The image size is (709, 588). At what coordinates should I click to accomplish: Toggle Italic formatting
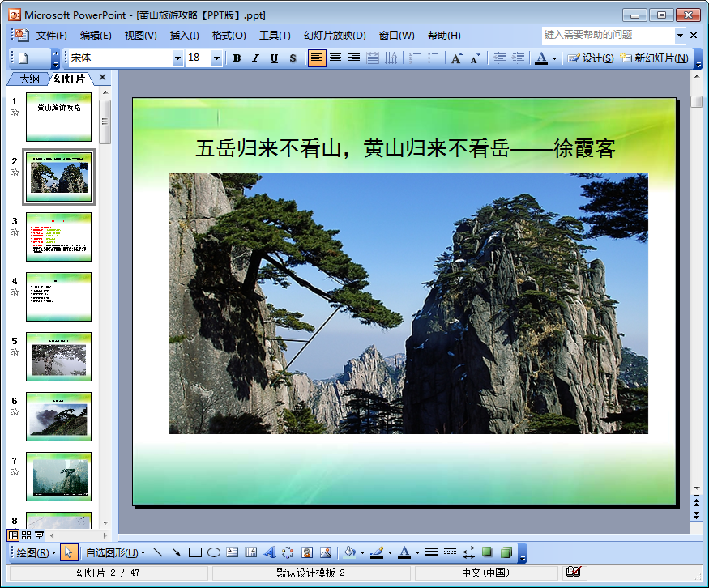point(255,58)
